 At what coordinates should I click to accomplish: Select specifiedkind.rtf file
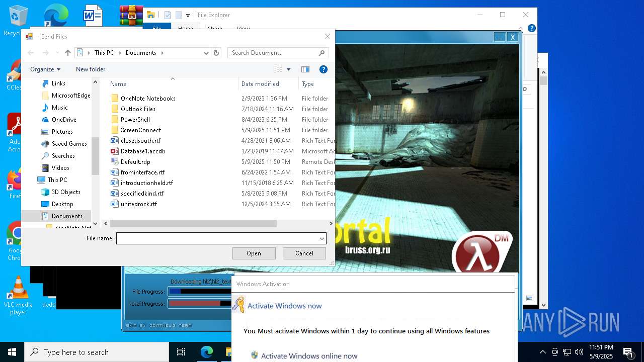point(142,194)
